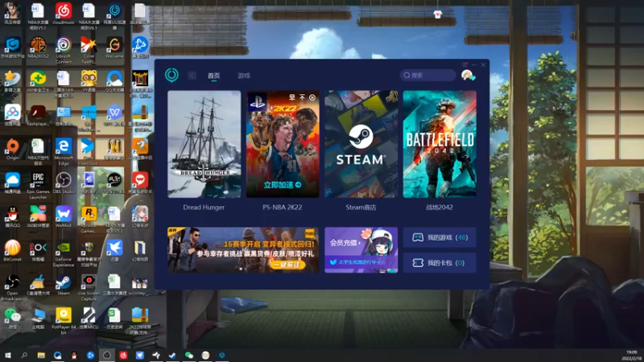Open 我的游戏 (48) list

(440, 237)
